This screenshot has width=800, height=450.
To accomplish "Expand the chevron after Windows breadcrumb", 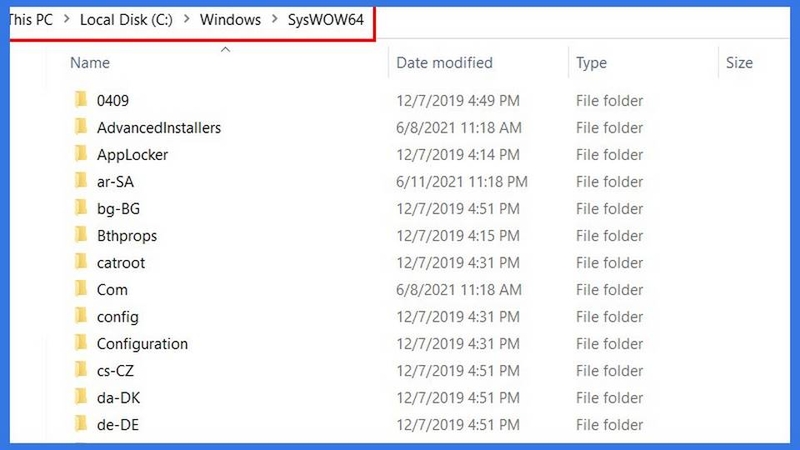I will (x=275, y=19).
